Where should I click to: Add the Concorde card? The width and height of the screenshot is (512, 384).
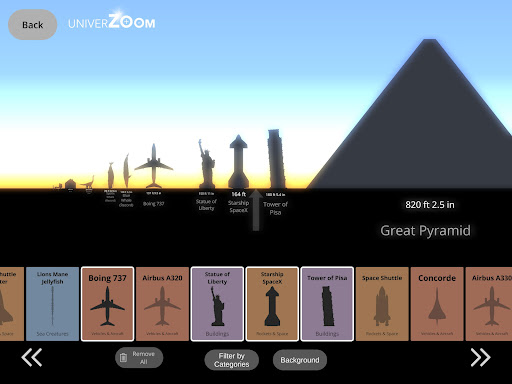[x=437, y=304]
